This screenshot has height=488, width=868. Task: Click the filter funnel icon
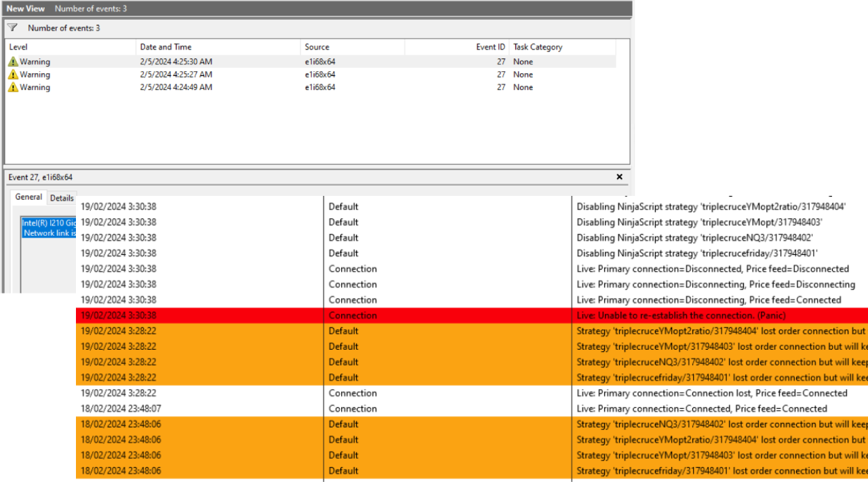click(12, 28)
